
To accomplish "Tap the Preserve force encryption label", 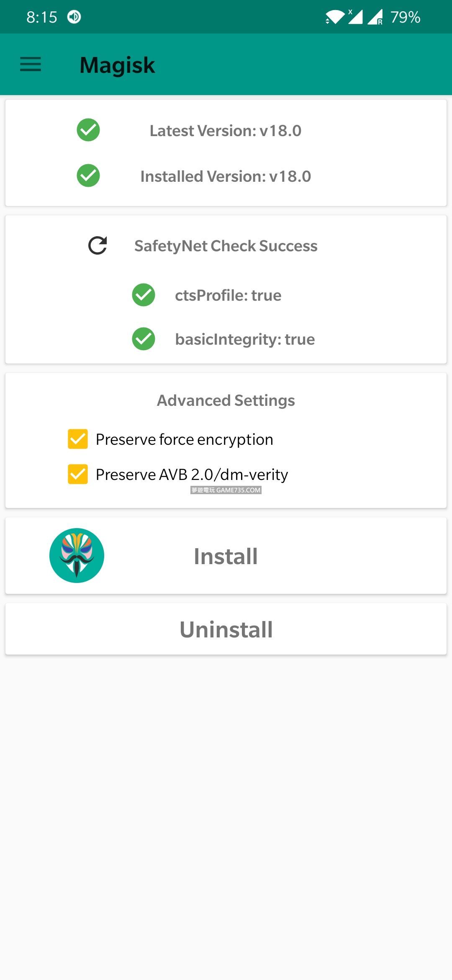I will tap(184, 439).
